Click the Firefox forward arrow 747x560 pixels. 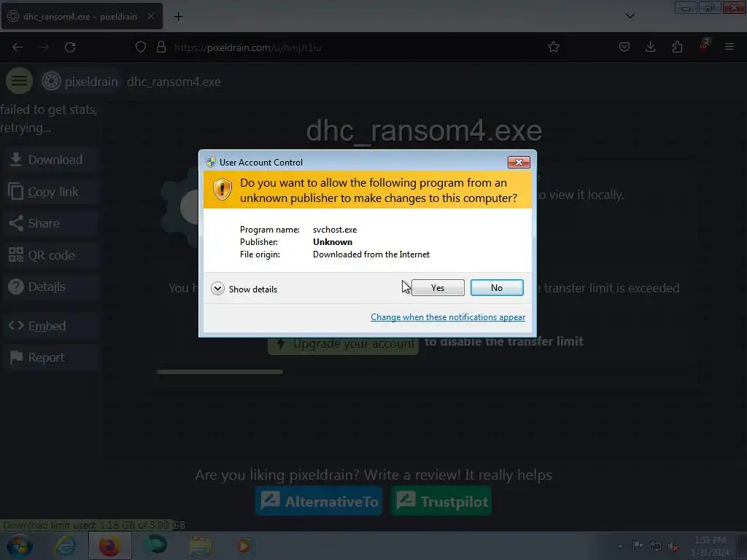[x=44, y=47]
